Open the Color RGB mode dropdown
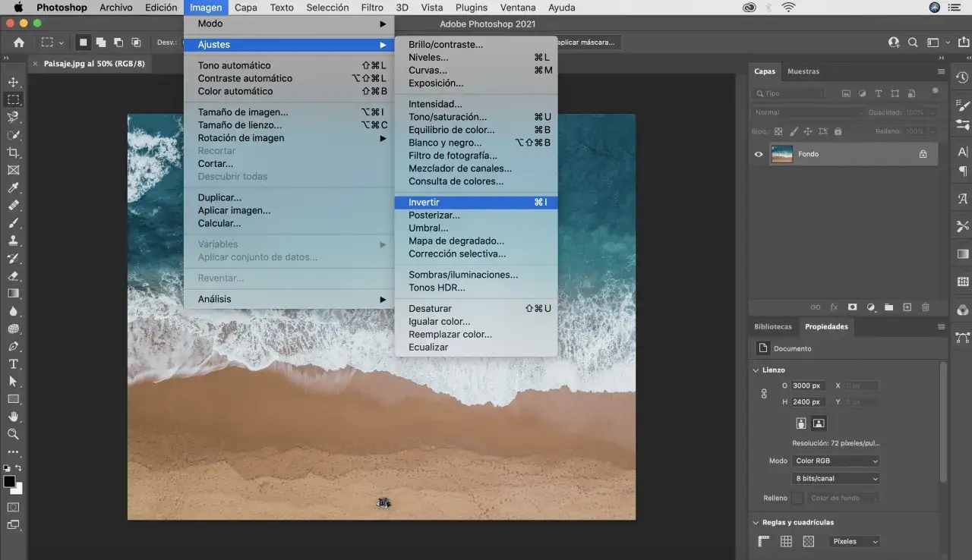This screenshot has width=972, height=560. [x=835, y=461]
